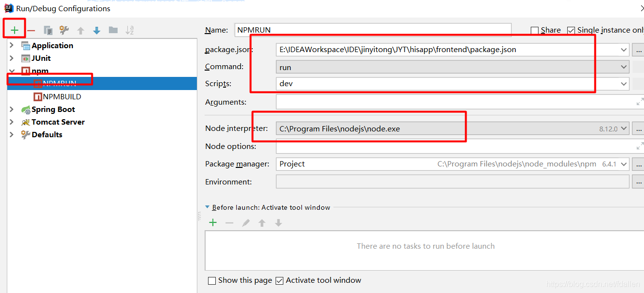The height and width of the screenshot is (293, 644).
Task: Disable Activate tool window checkbox
Action: 279,280
